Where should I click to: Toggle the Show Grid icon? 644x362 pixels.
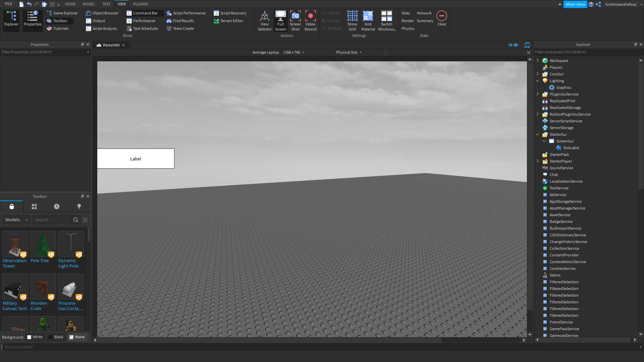pyautogui.click(x=352, y=16)
